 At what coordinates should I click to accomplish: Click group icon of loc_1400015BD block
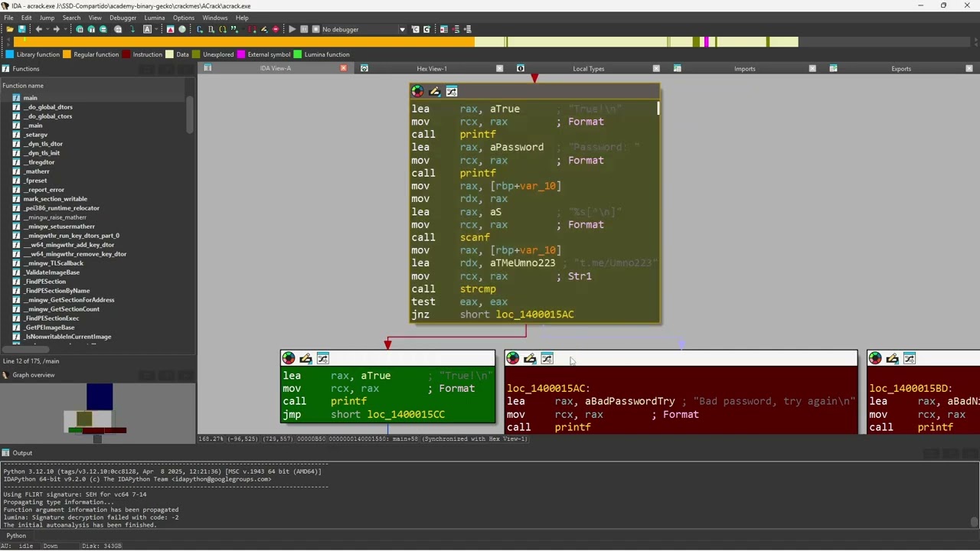910,358
